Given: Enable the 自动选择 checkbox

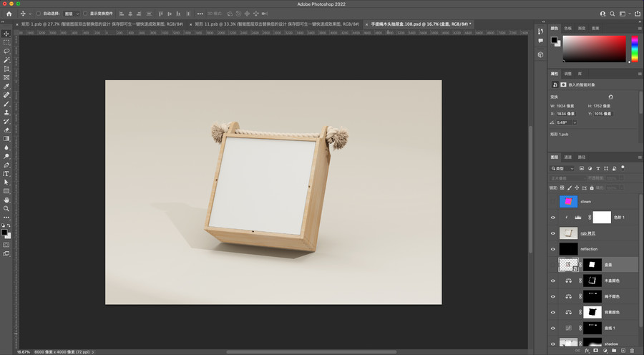Looking at the screenshot, I should [38, 14].
